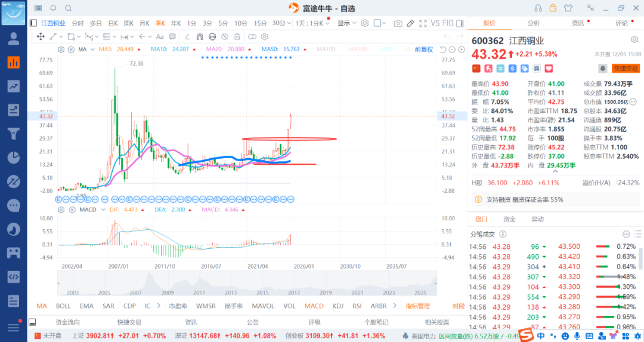Open the notifications bell in title bar
Image resolution: width=644 pixels, height=342 pixels.
(53, 8)
